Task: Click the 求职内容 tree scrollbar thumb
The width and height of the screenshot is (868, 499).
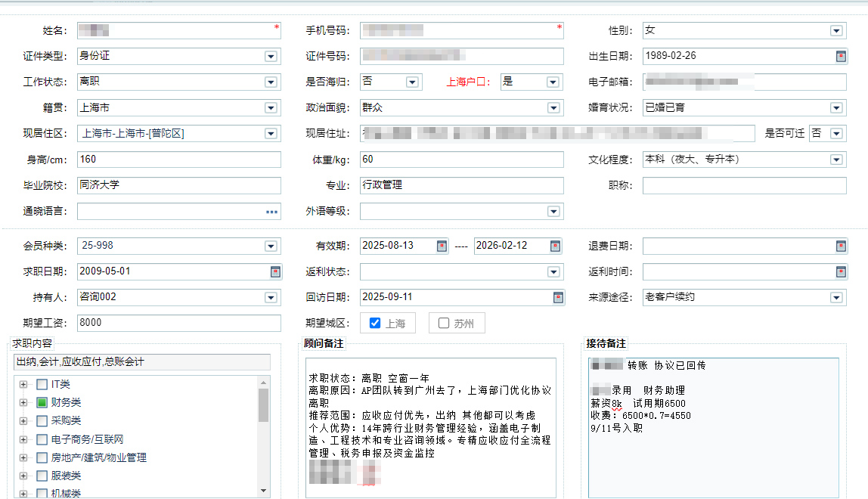Action: point(263,405)
